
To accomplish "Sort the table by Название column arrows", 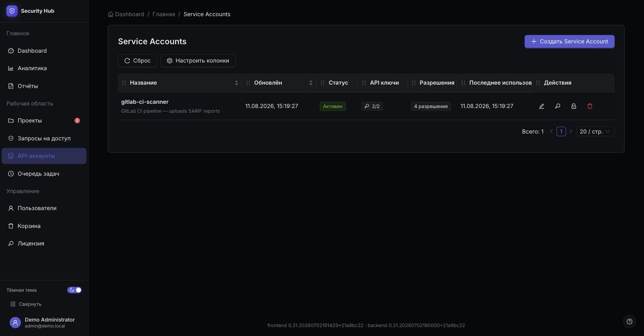I will click(x=236, y=83).
